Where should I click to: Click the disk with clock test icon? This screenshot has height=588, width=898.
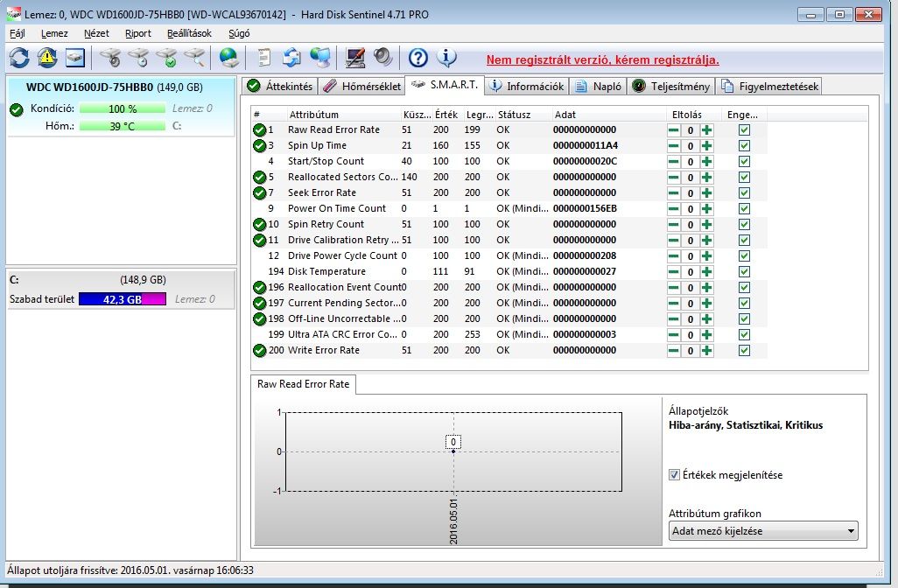(x=138, y=57)
